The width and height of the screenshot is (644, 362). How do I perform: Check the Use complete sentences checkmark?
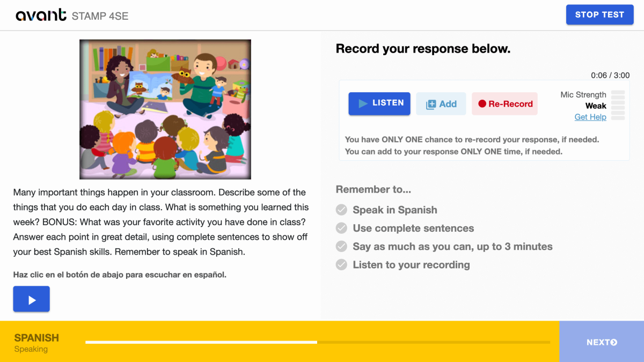pos(341,228)
